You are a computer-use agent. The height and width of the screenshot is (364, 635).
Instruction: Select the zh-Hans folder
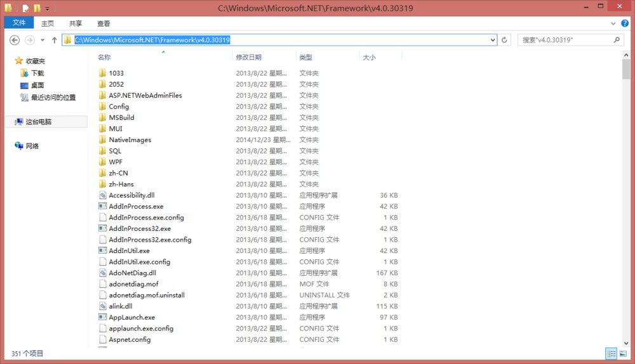click(121, 184)
